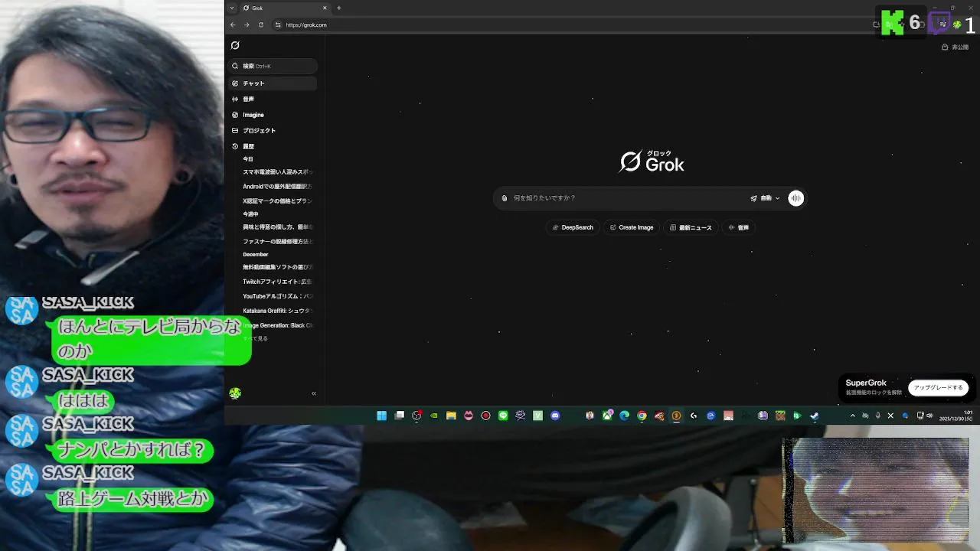Click the Grok logo in the sidebar
This screenshot has width=980, height=551.
pos(235,45)
